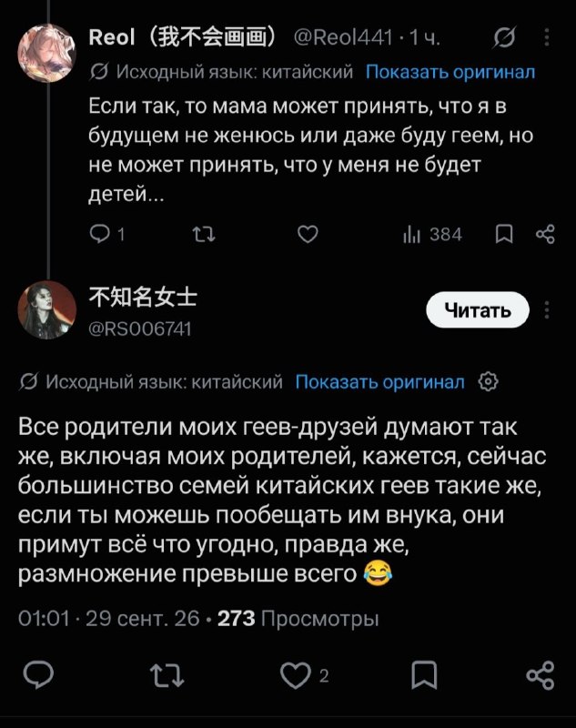Share Reol's post via share icon

[x=545, y=235]
